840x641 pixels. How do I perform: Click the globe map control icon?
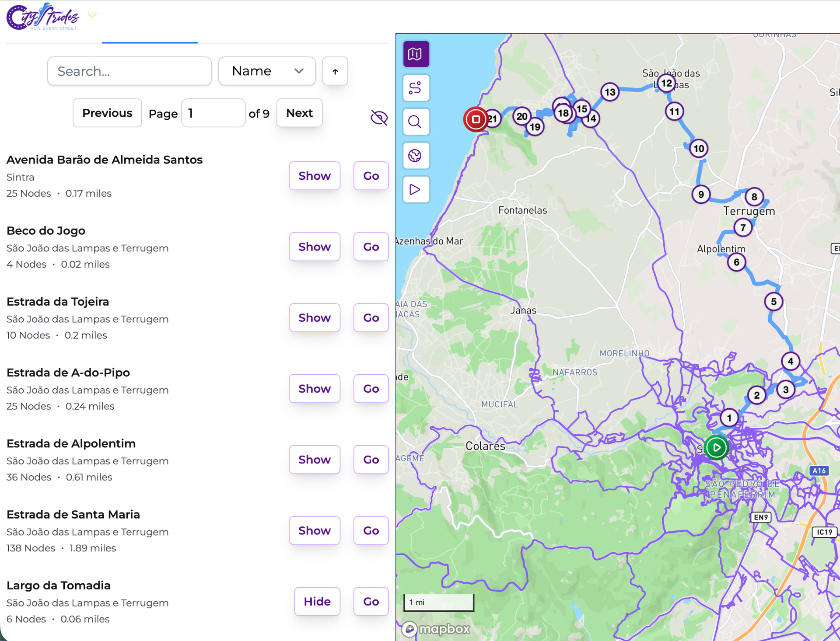[416, 156]
